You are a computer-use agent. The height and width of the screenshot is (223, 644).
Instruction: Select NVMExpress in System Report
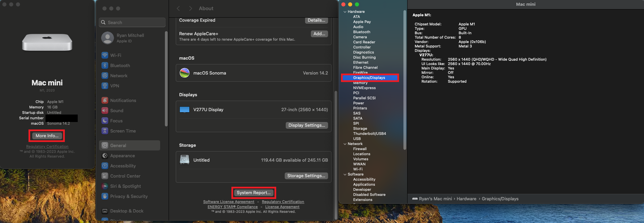click(364, 88)
